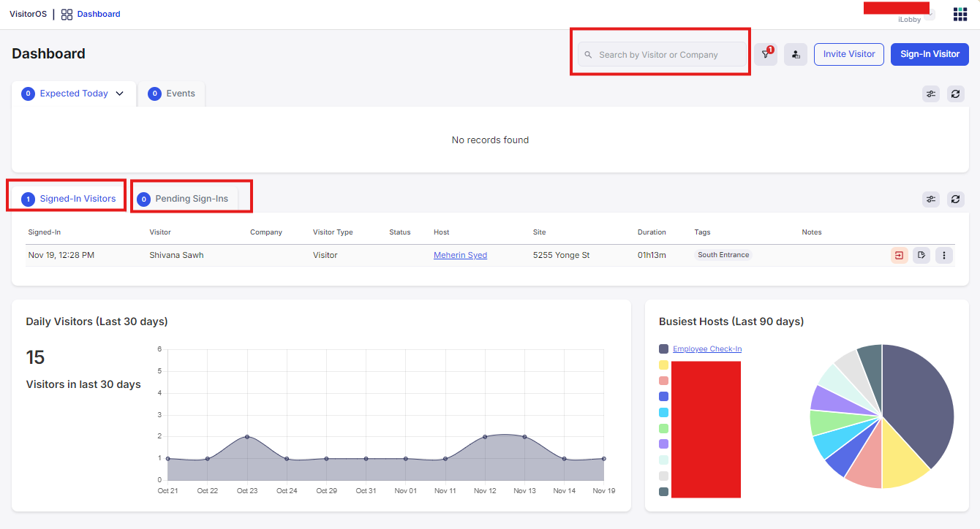Click the visitor badge icon beside filter
Image resolution: width=980 pixels, height=529 pixels.
[x=796, y=54]
